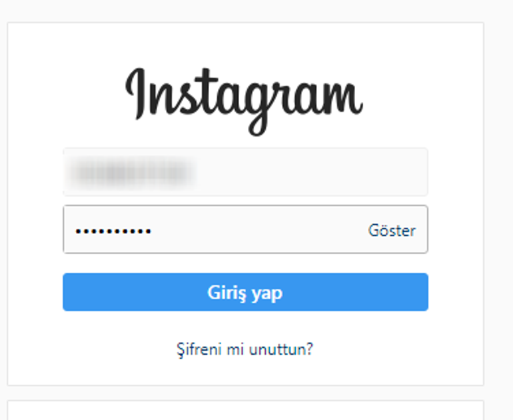Focus the password field with dots
This screenshot has height=420, width=513.
pyautogui.click(x=245, y=229)
